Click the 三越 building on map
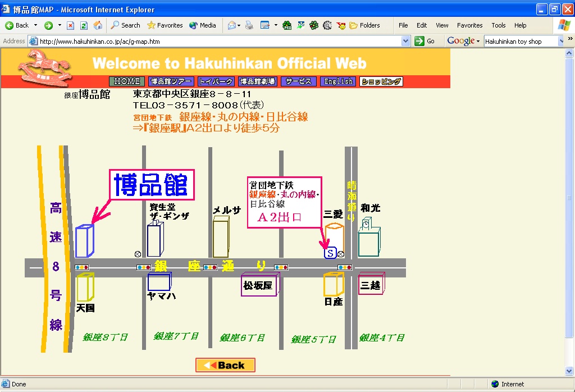Image resolution: width=575 pixels, height=392 pixels. click(371, 284)
